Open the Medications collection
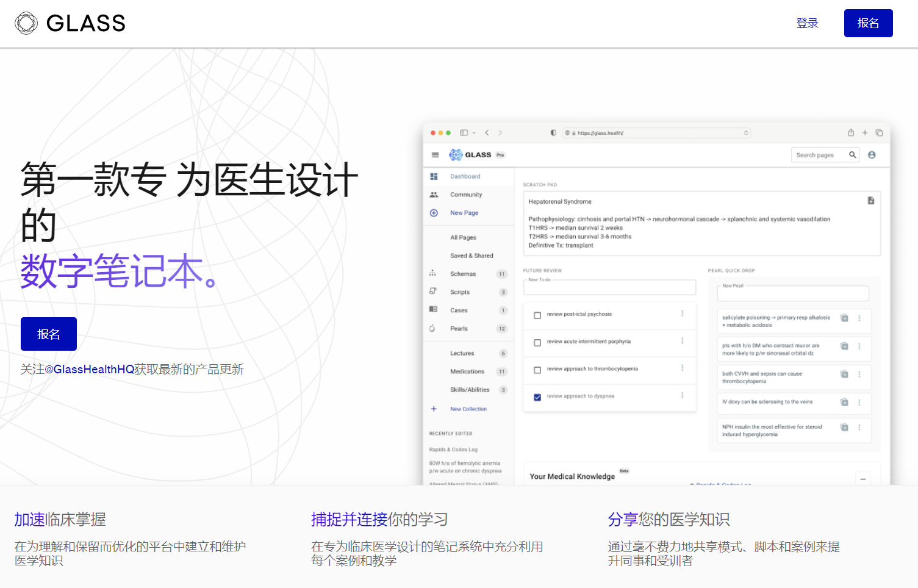This screenshot has height=588, width=918. coord(467,371)
